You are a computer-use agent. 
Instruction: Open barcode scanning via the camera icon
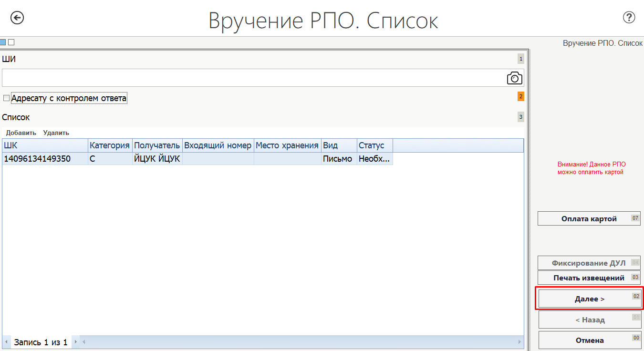pyautogui.click(x=514, y=78)
